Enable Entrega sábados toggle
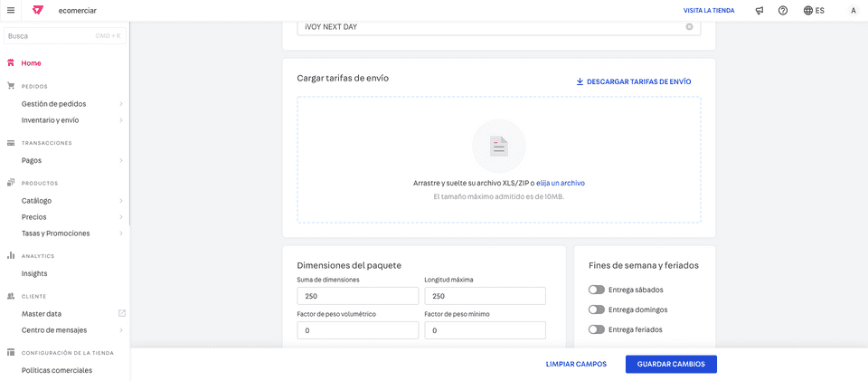Screen dimensions: 868x381 [x=596, y=290]
